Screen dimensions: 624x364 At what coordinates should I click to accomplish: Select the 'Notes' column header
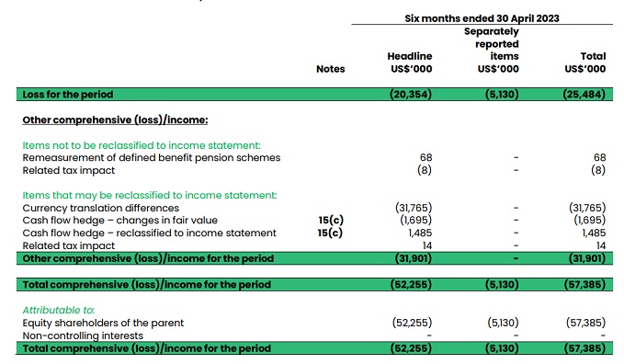(x=330, y=69)
